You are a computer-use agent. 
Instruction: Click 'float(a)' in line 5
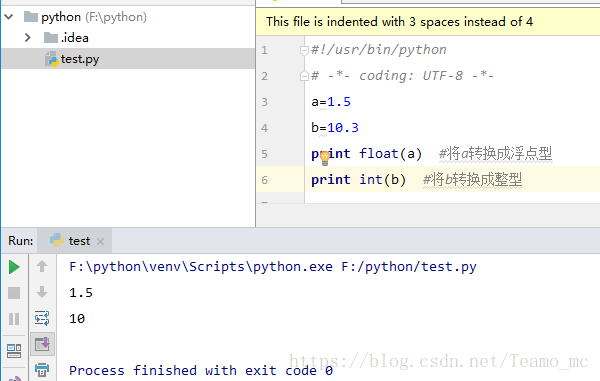coord(390,154)
